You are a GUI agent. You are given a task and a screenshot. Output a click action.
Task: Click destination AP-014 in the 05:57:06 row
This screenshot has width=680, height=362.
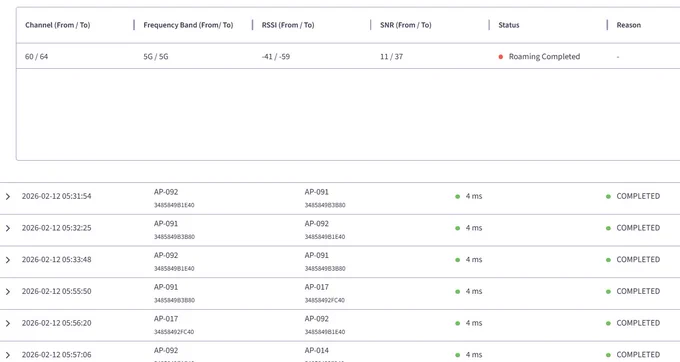[x=317, y=350]
